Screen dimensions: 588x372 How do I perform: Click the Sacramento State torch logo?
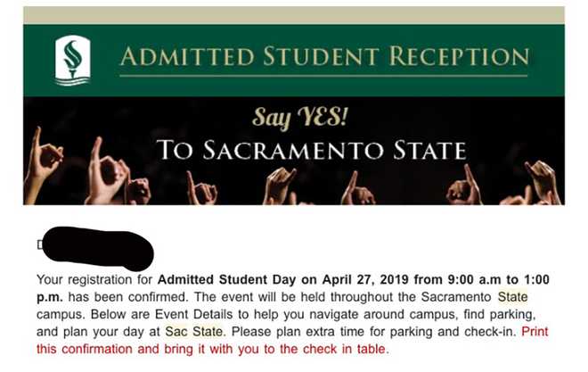pos(72,60)
